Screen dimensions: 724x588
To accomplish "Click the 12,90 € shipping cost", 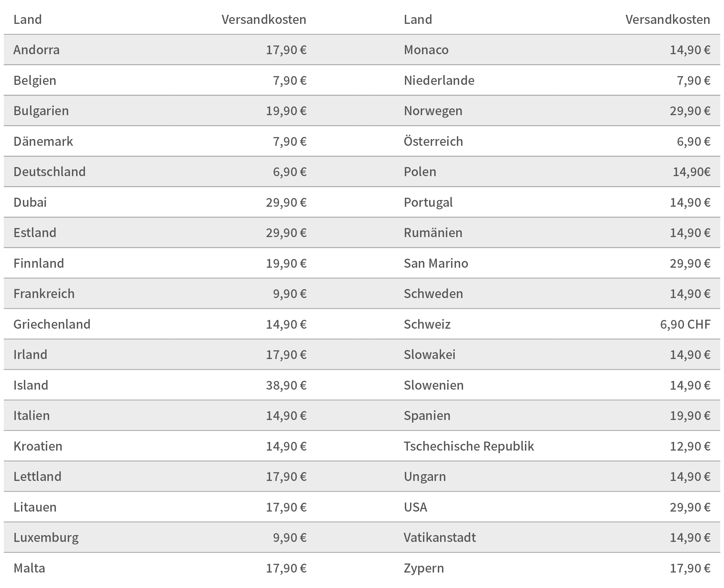I will click(690, 446).
